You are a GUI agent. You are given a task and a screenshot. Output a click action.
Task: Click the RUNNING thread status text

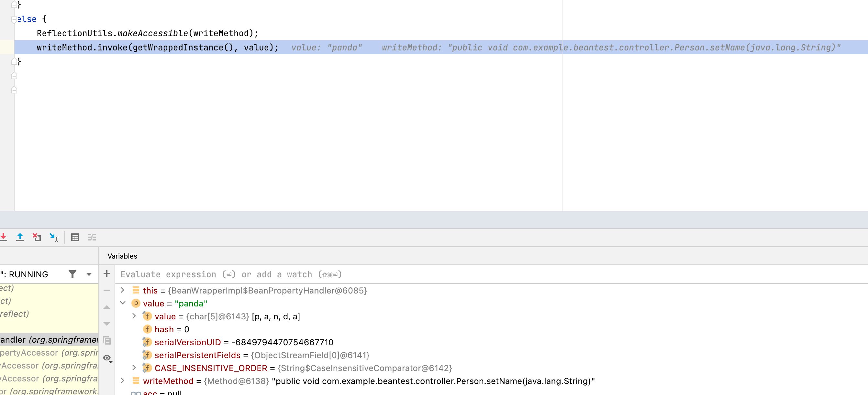pos(28,274)
